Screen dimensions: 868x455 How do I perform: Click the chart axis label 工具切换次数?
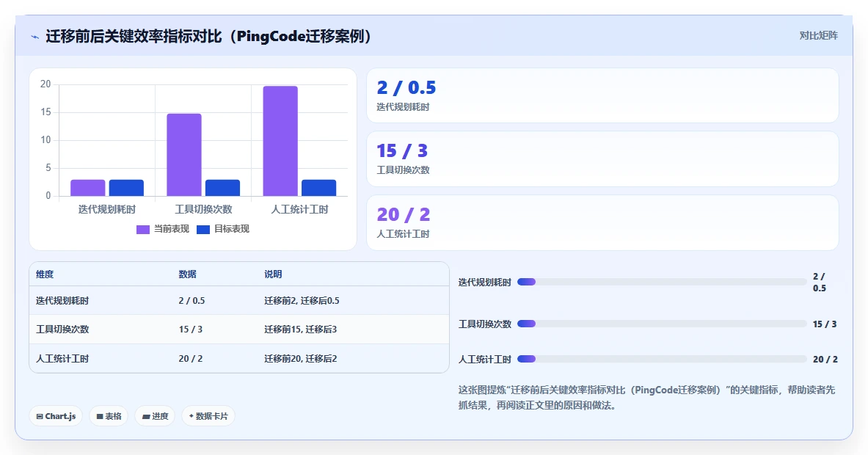click(204, 209)
